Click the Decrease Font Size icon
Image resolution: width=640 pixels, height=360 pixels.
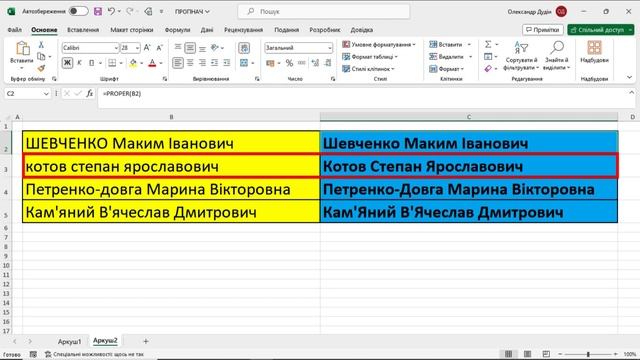pos(160,48)
